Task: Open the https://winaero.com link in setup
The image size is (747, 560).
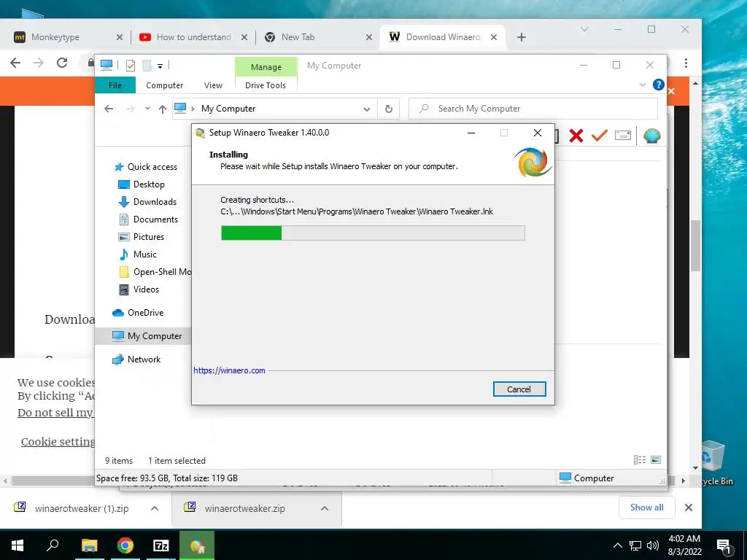Action: [x=229, y=370]
